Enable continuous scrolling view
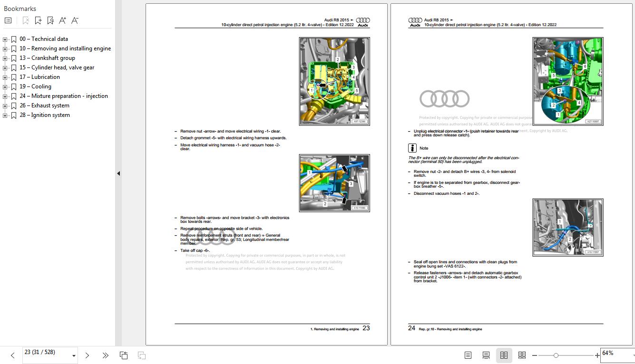The height and width of the screenshot is (364, 635). [486, 355]
